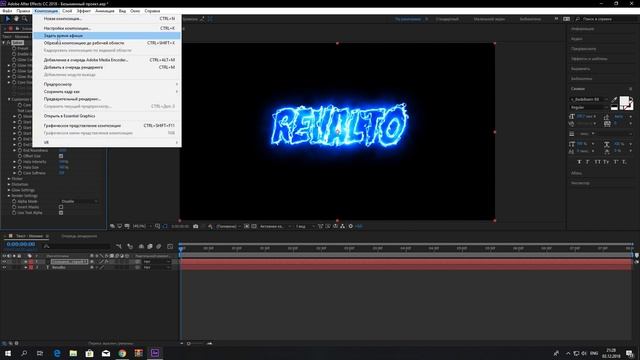Viewport: 640px width, 360px height.
Task: Open File Explorer from the taskbar
Action: coord(73,353)
